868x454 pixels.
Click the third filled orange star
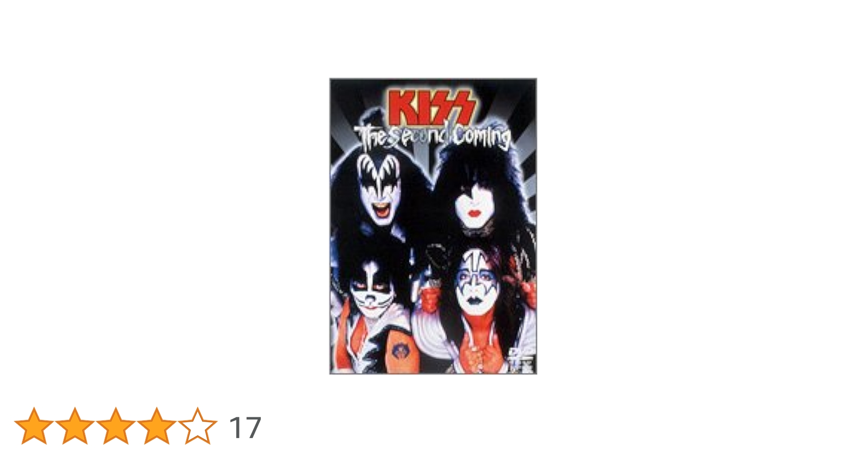point(116,426)
